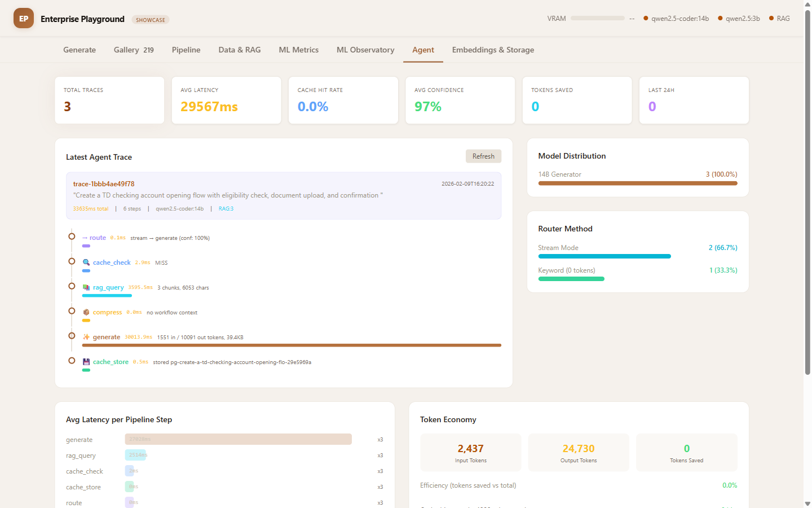Click the qwen2.5-coder:14b status dot
This screenshot has height=508, width=812.
tap(646, 19)
